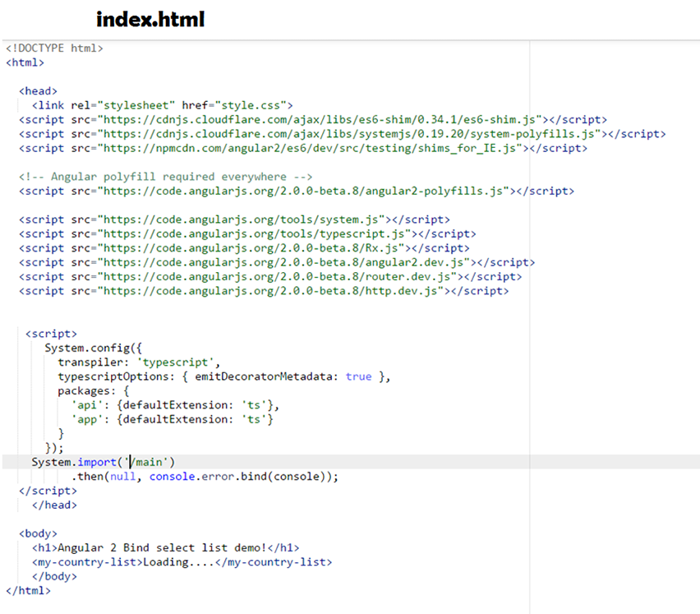Click the closing </head> tag

pyautogui.click(x=54, y=505)
